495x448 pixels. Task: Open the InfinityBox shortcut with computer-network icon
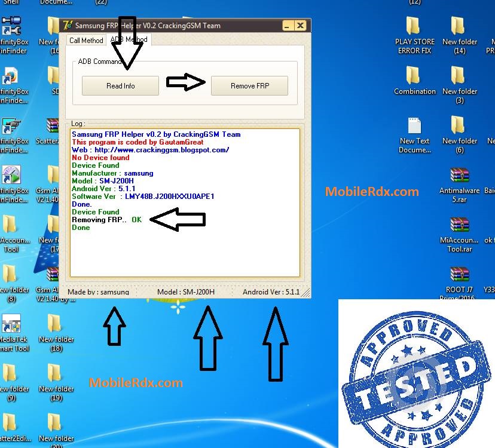coord(13,134)
